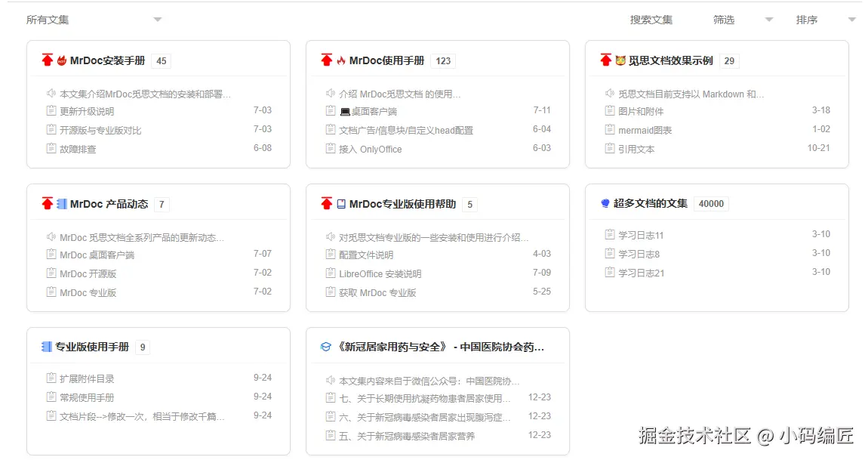Open the 所有文集 dropdown
This screenshot has width=868, height=460.
[x=94, y=20]
